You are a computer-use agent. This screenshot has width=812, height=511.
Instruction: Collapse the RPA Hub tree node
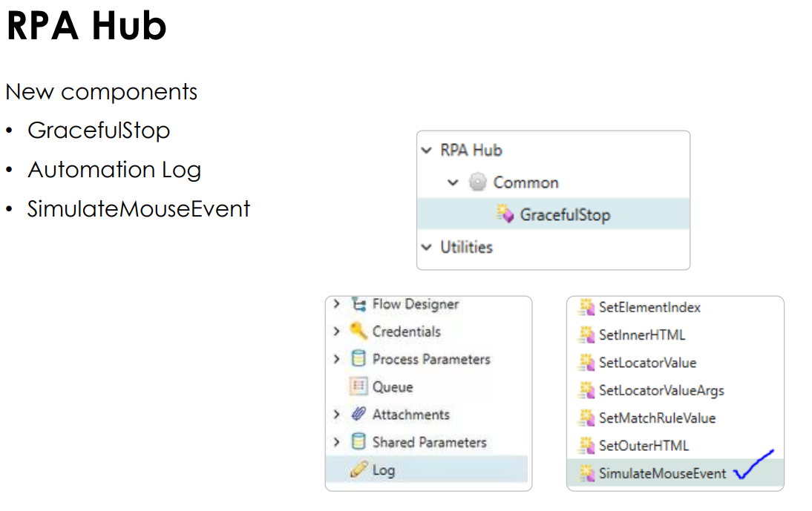pyautogui.click(x=426, y=150)
